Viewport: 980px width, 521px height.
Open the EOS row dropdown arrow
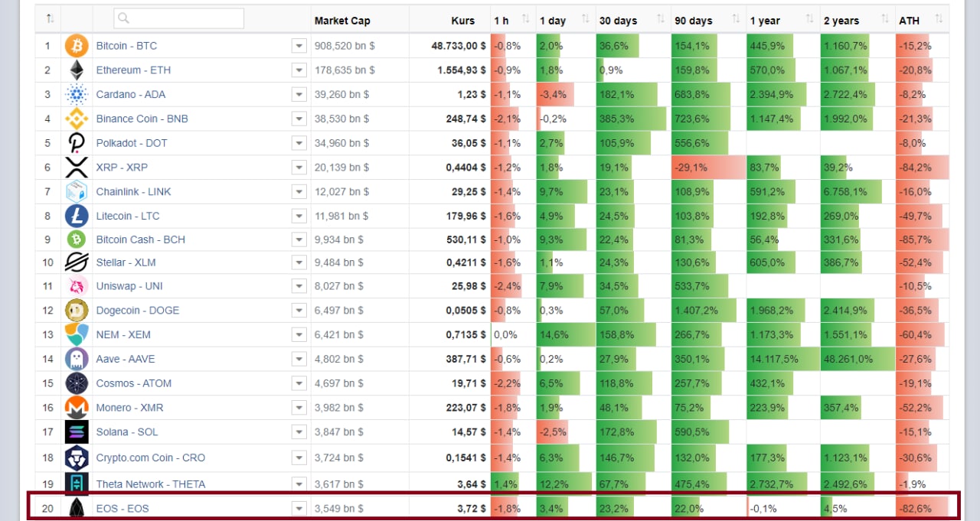point(299,509)
